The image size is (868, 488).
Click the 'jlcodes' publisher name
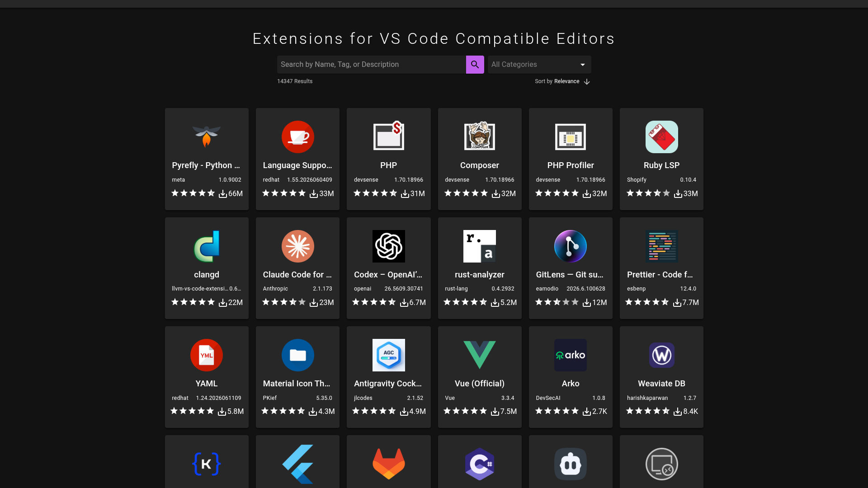pyautogui.click(x=363, y=398)
